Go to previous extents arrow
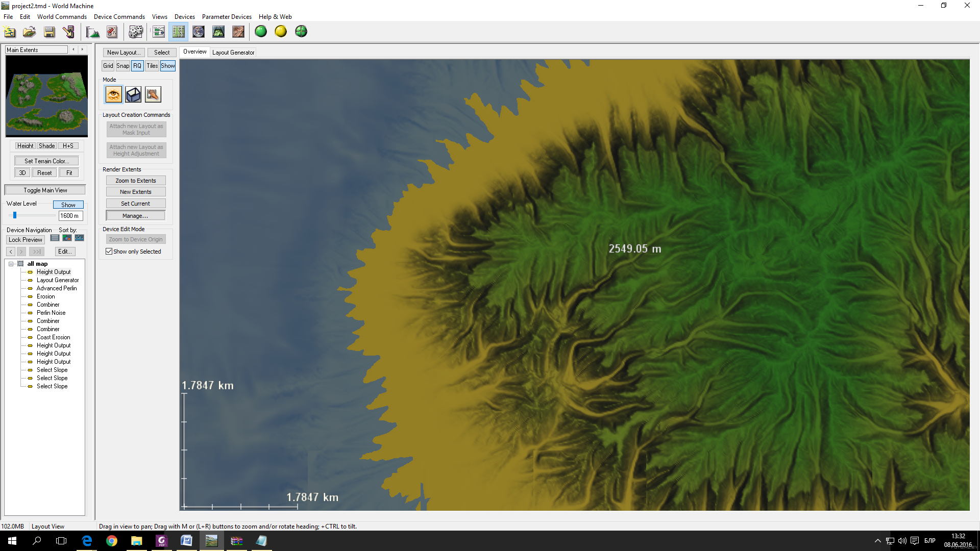980x551 pixels. coord(73,49)
